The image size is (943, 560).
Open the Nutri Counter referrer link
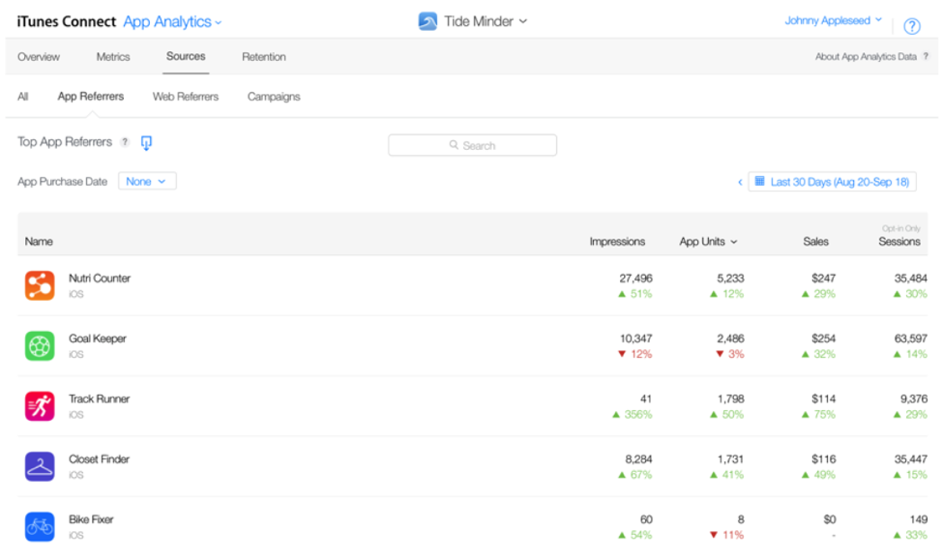pyautogui.click(x=100, y=278)
